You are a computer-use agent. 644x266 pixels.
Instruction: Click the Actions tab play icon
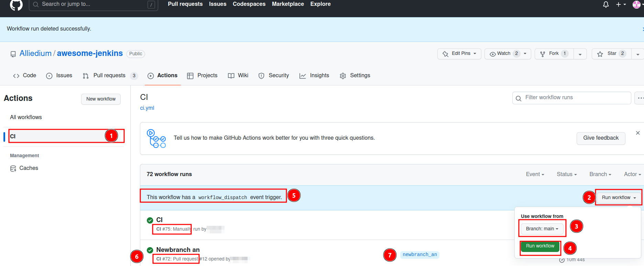[151, 76]
